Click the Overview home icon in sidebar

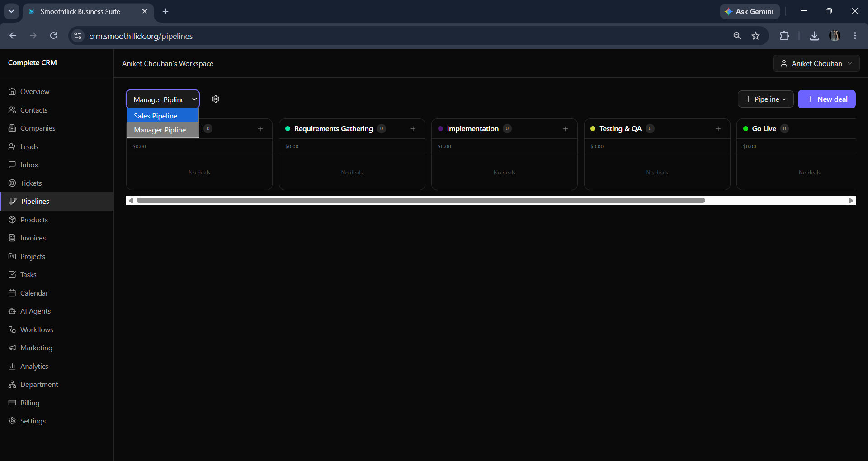coord(12,91)
